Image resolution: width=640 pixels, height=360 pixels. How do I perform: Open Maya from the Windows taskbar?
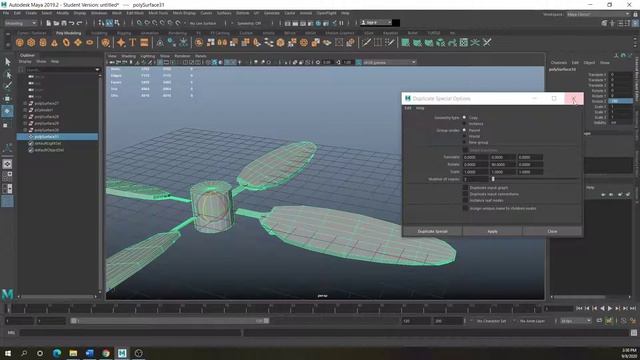pyautogui.click(x=122, y=353)
